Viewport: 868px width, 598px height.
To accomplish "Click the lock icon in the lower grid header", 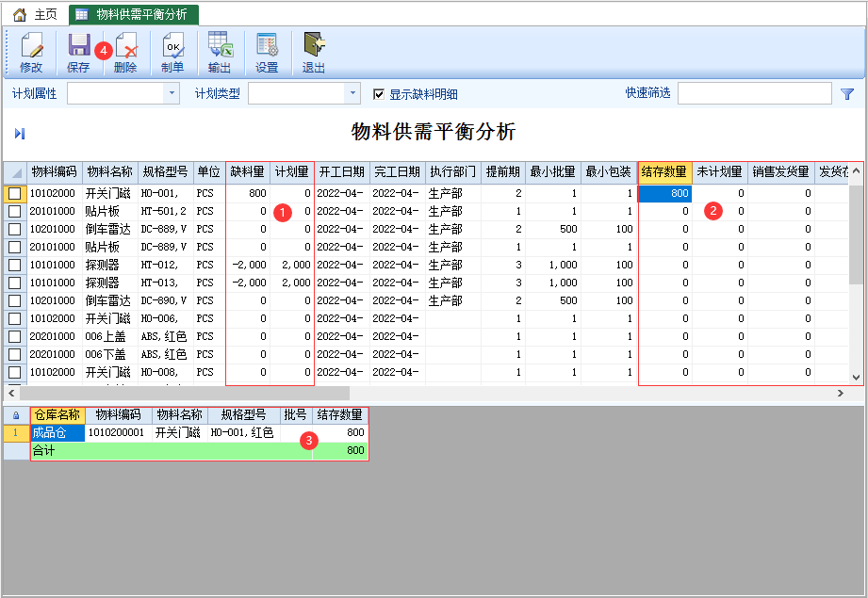I will [x=16, y=415].
